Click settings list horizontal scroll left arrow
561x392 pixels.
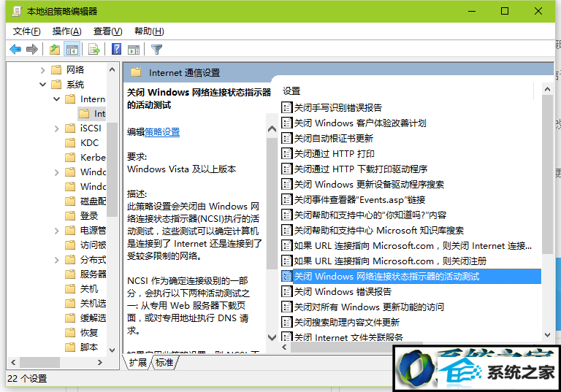coord(284,347)
